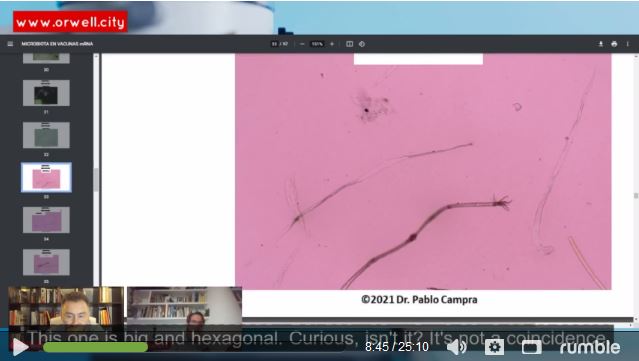Rotate the document with the rotate icon
This screenshot has height=361, width=639.
point(362,44)
